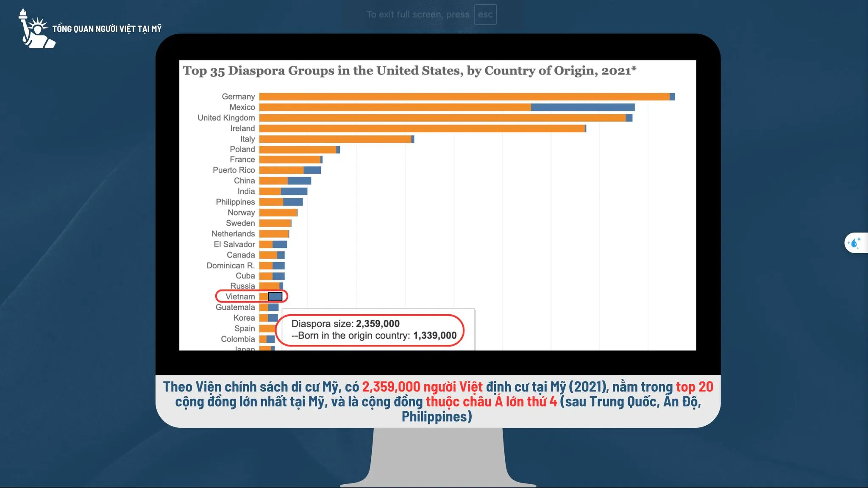Click the 'Colombia' country label

pyautogui.click(x=238, y=339)
